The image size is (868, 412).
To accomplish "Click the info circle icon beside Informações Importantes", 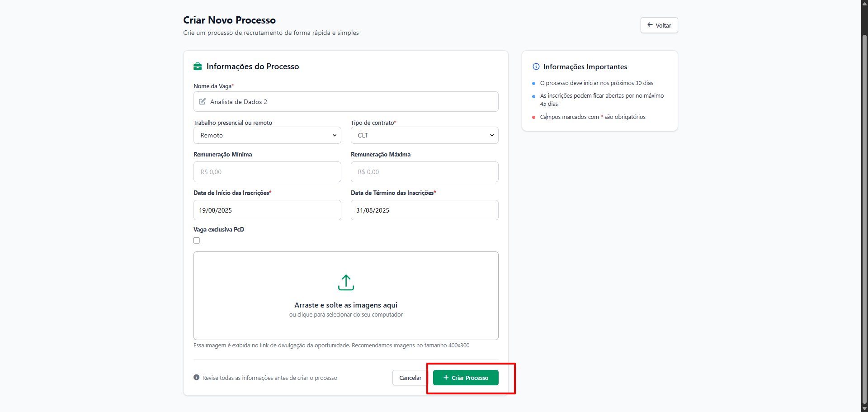I will click(x=536, y=66).
